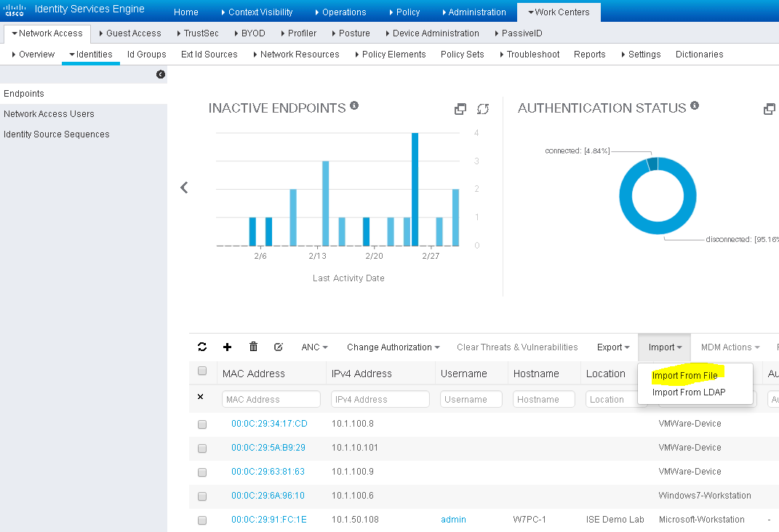This screenshot has width=779, height=532.
Task: Open the Device Administration tab
Action: click(432, 33)
